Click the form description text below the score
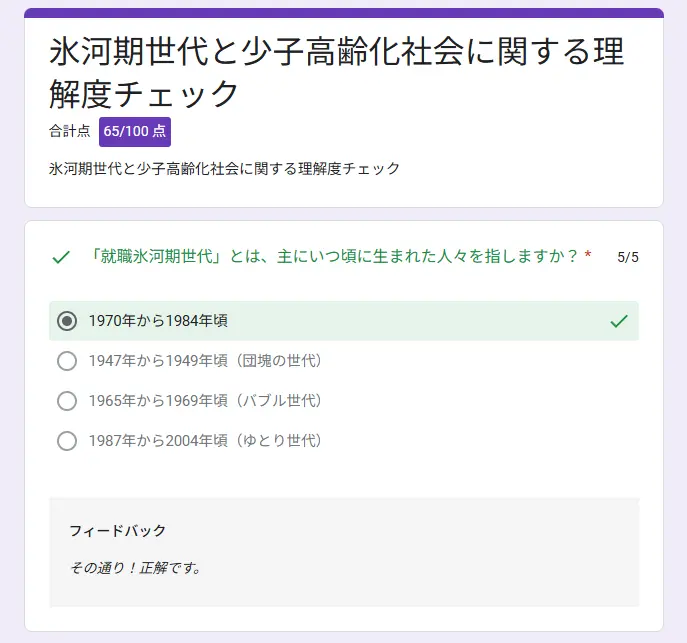The height and width of the screenshot is (643, 687). [x=224, y=168]
